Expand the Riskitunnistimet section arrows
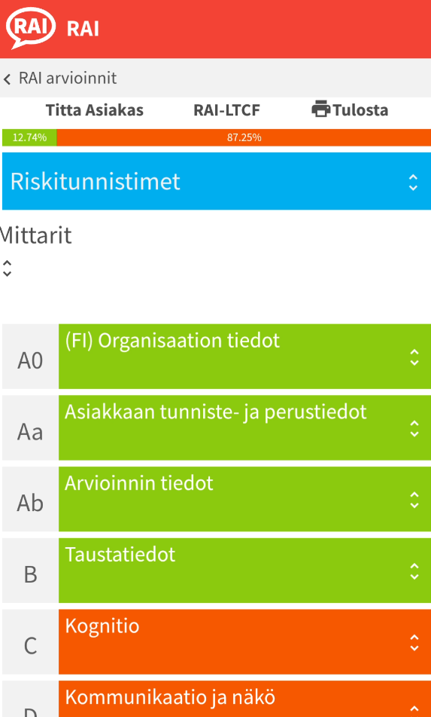Image resolution: width=431 pixels, height=717 pixels. (x=413, y=182)
